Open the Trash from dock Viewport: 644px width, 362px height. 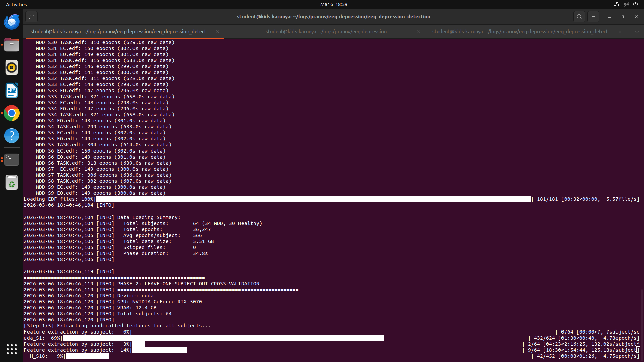tap(12, 183)
